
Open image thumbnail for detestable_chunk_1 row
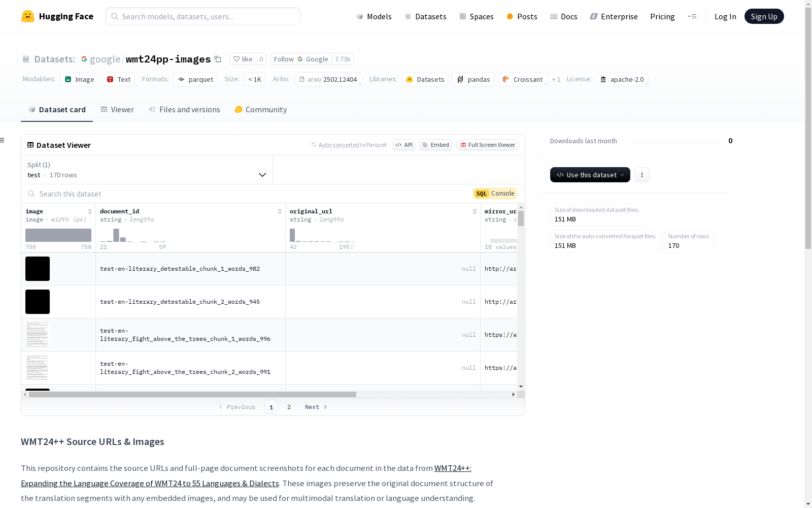pyautogui.click(x=38, y=269)
